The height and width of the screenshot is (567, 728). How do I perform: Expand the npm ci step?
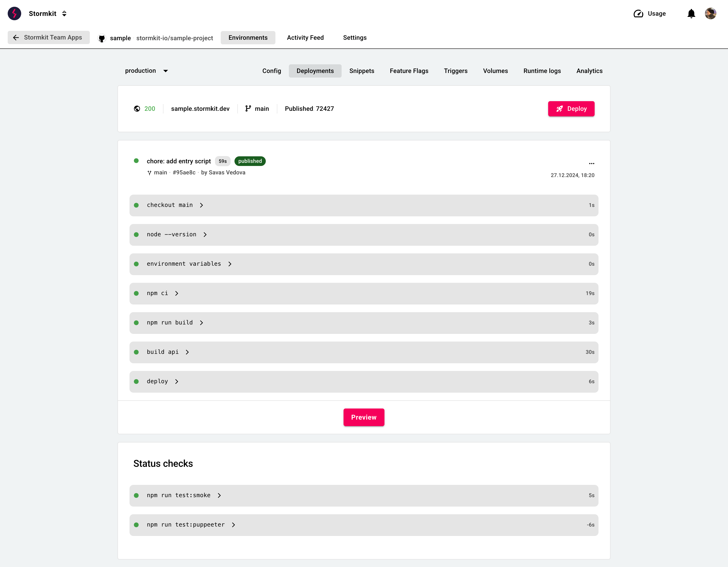pyautogui.click(x=364, y=294)
